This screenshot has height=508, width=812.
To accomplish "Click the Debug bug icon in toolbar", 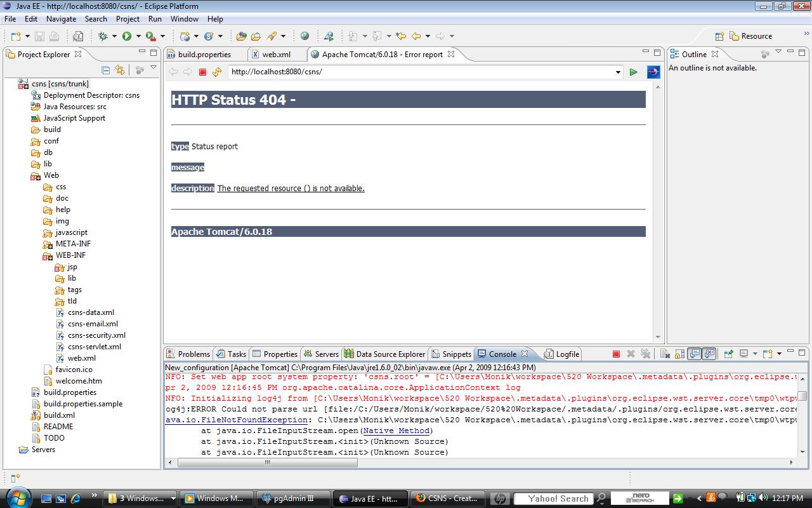I will point(103,36).
